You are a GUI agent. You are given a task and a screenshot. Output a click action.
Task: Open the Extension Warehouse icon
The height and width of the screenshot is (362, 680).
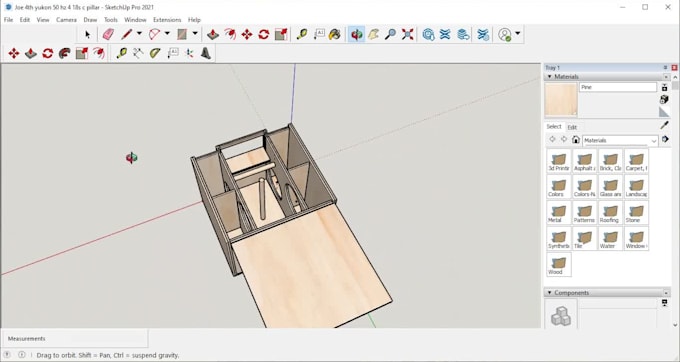point(445,34)
